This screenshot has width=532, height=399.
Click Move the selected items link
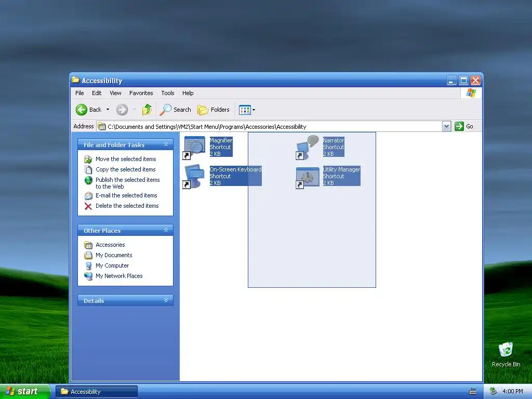coord(126,159)
